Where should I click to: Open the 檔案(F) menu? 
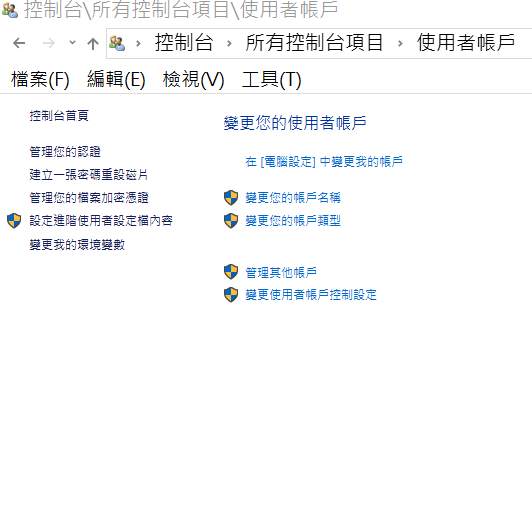pyautogui.click(x=40, y=80)
